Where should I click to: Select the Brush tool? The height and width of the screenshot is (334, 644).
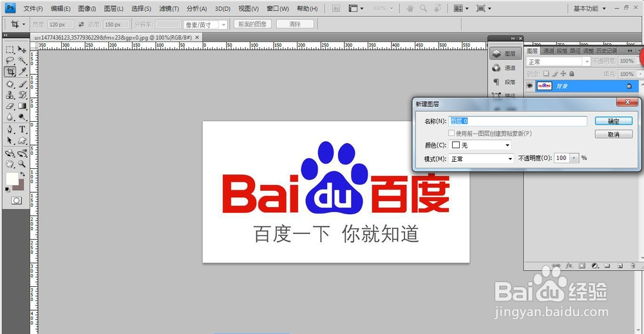[22, 84]
